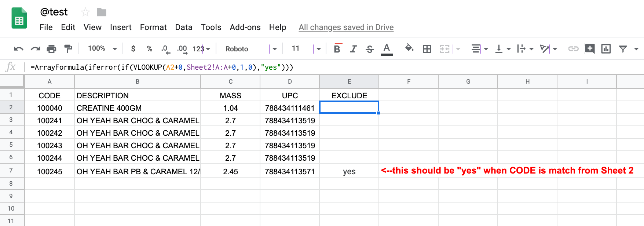The height and width of the screenshot is (226, 644).
Task: Format as currency with dollar icon
Action: pyautogui.click(x=133, y=48)
